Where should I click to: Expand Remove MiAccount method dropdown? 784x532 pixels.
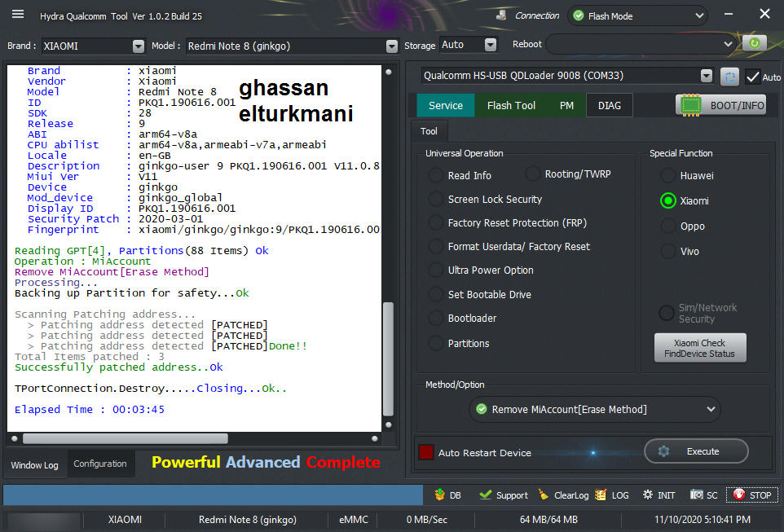[x=711, y=409]
